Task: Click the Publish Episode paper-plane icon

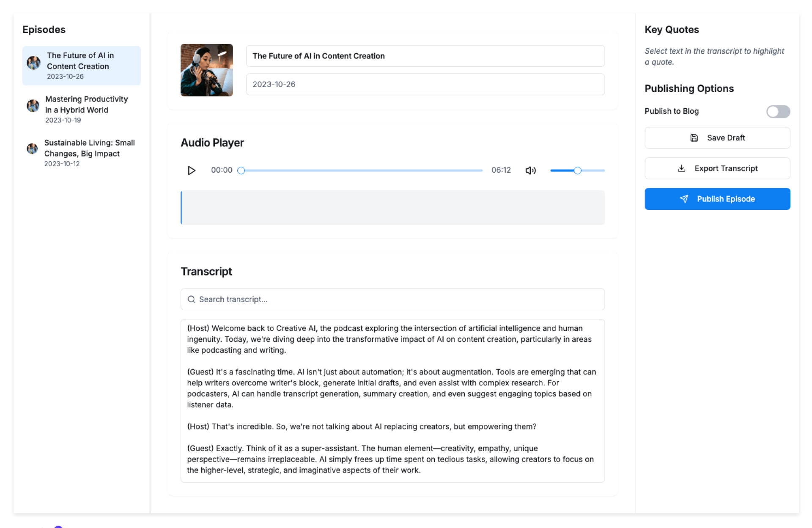Action: click(x=684, y=199)
